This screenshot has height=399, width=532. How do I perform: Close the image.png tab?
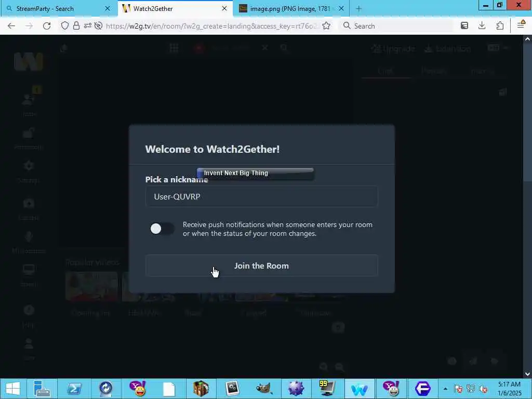click(x=341, y=9)
